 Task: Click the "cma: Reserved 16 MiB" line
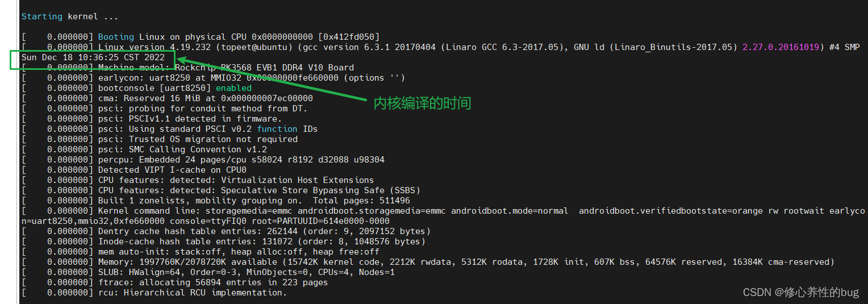pyautogui.click(x=205, y=98)
